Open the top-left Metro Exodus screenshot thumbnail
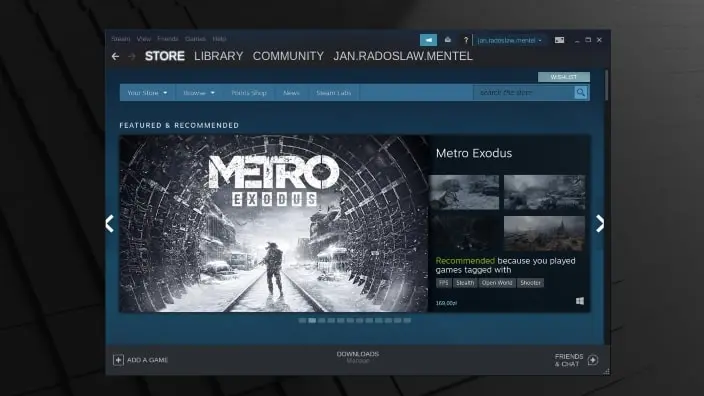Image resolution: width=704 pixels, height=396 pixels. 464,192
